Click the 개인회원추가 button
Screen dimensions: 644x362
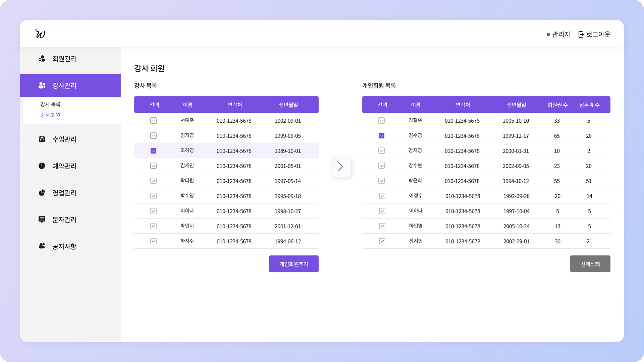(x=294, y=264)
